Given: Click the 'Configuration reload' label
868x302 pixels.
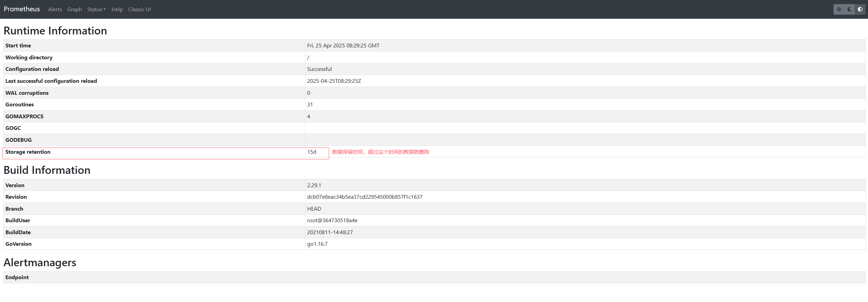Looking at the screenshot, I should point(32,69).
